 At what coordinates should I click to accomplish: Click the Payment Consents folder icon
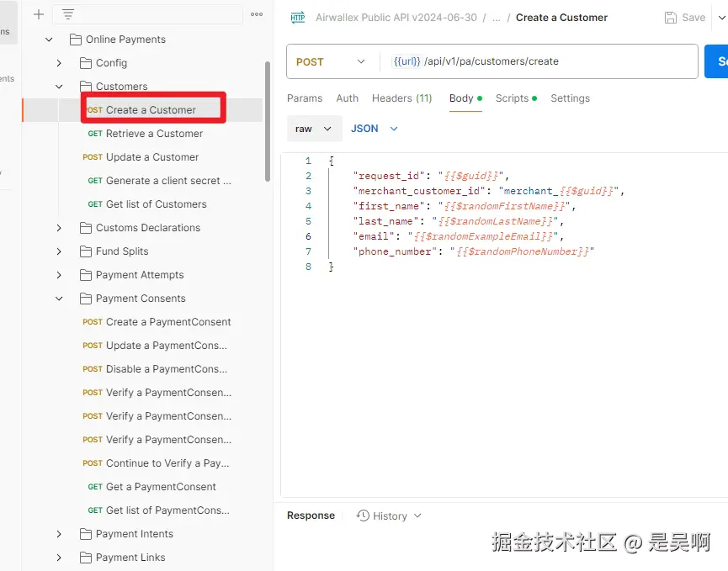click(x=86, y=299)
